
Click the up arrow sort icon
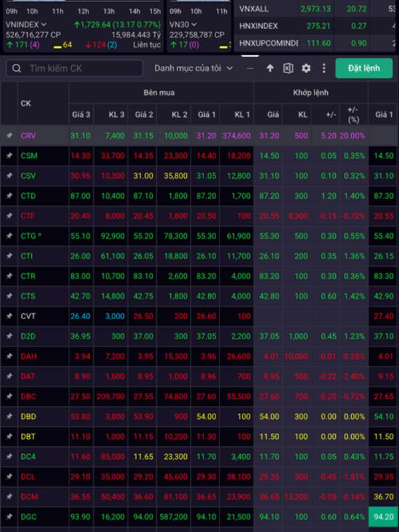(270, 68)
